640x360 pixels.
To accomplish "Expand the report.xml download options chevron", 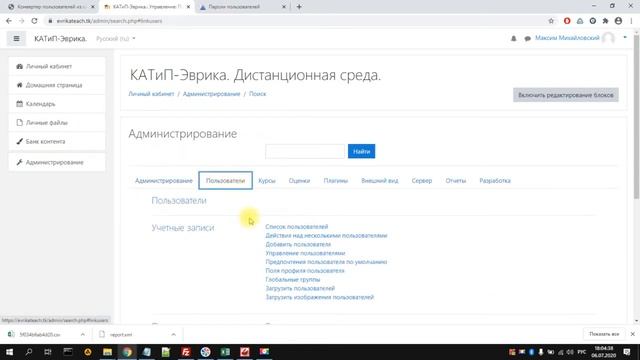I will pos(173,334).
